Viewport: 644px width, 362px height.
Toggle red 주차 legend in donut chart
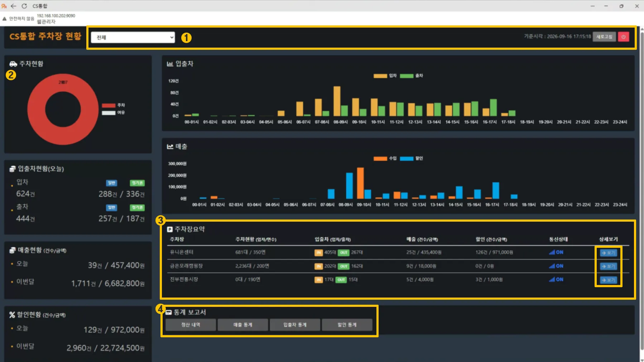click(x=113, y=105)
